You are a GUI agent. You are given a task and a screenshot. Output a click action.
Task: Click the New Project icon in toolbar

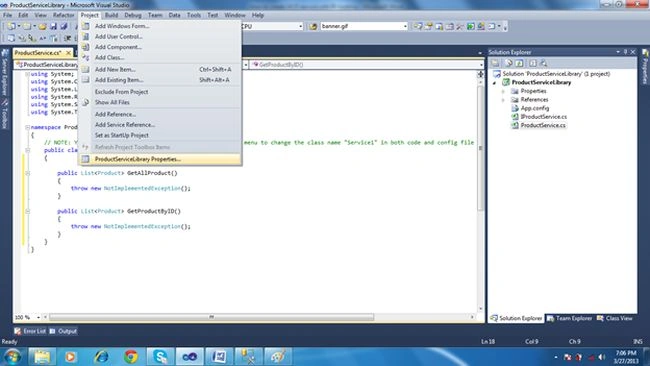click(11, 26)
